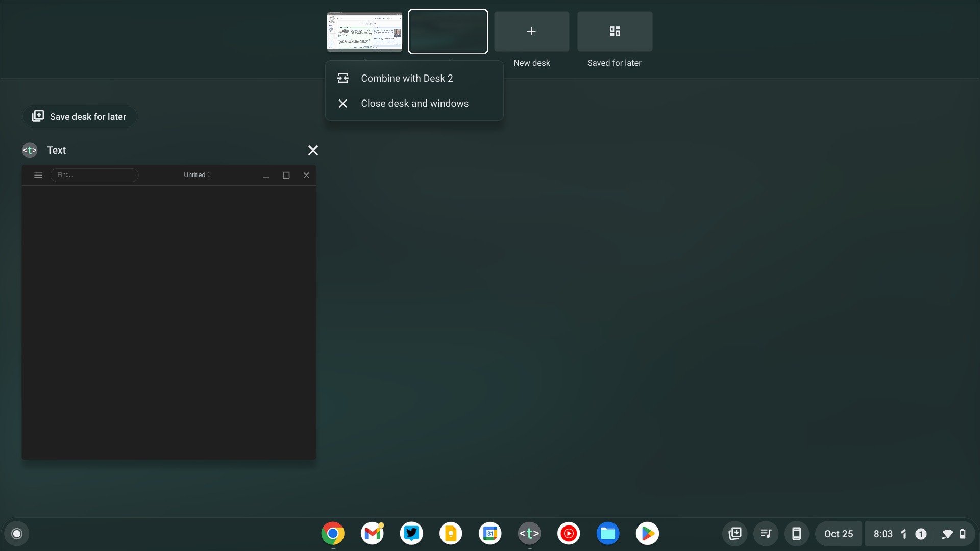Select 'Close desk and windows' option
The width and height of the screenshot is (980, 551).
pyautogui.click(x=414, y=103)
